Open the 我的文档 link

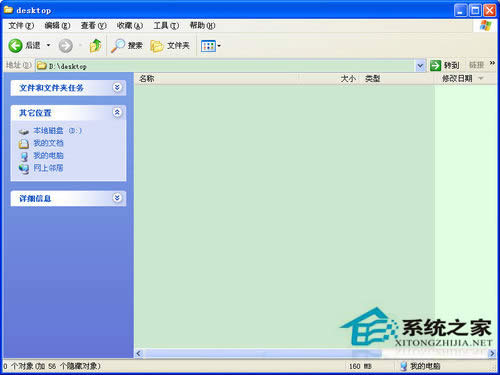click(x=48, y=143)
